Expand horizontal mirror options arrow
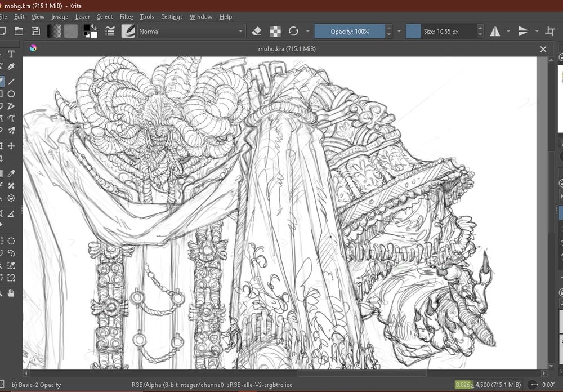This screenshot has height=392, width=563. coord(508,32)
